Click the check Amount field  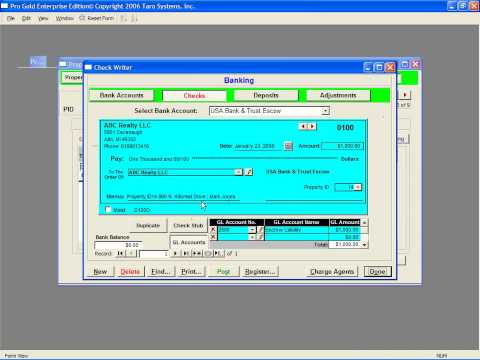point(342,146)
